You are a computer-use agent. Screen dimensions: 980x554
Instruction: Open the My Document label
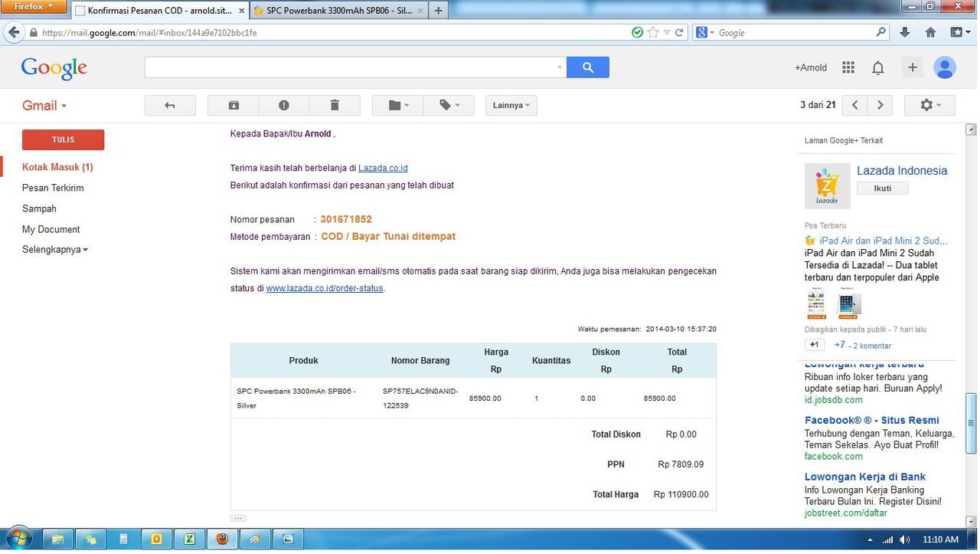pos(51,229)
